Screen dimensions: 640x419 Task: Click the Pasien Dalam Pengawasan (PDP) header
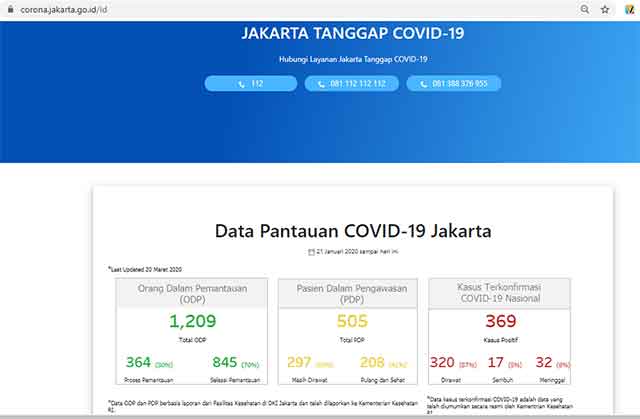(x=352, y=294)
